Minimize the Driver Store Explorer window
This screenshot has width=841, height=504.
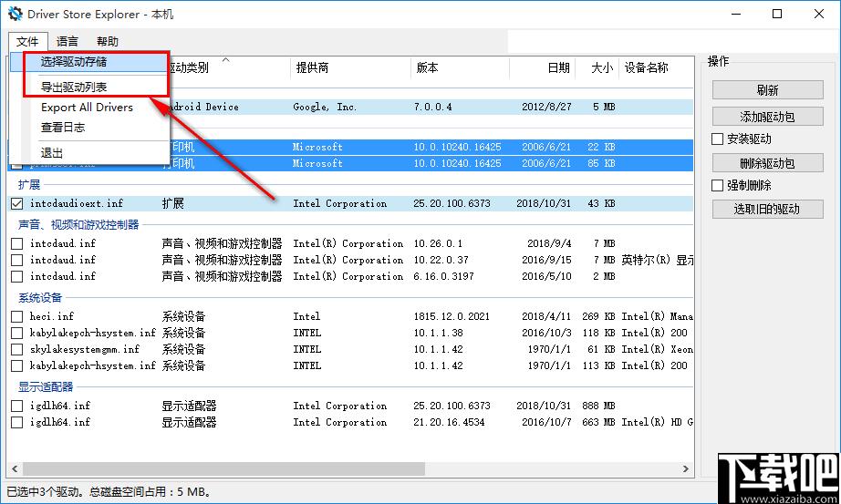(736, 14)
